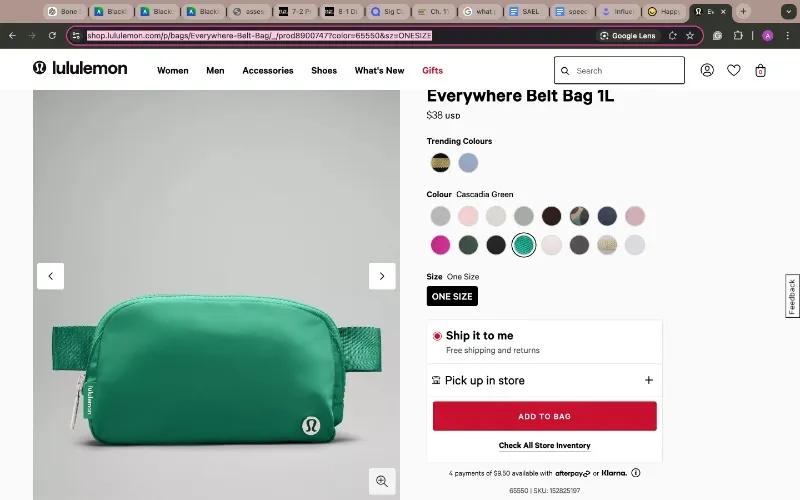800x500 pixels.
Task: Open the What's New menu
Action: 380,70
